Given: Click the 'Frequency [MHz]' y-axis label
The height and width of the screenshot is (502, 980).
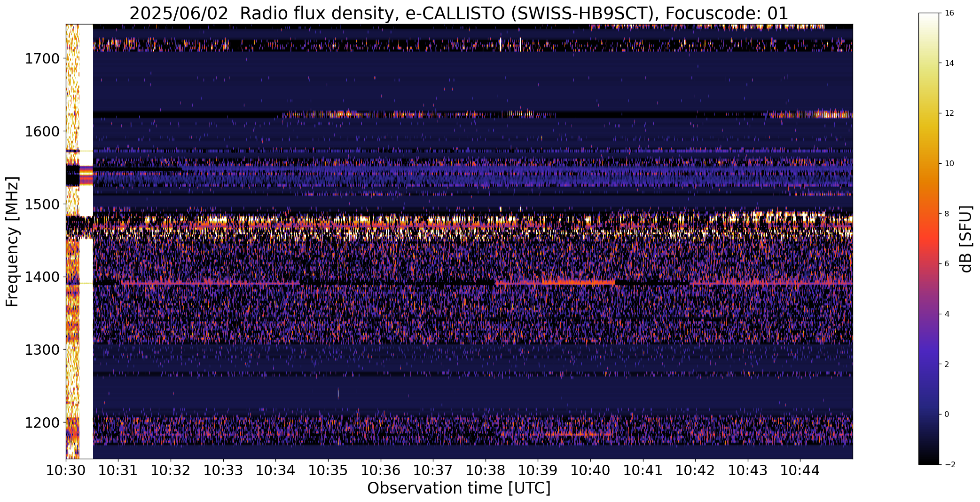Looking at the screenshot, I should click(x=12, y=241).
